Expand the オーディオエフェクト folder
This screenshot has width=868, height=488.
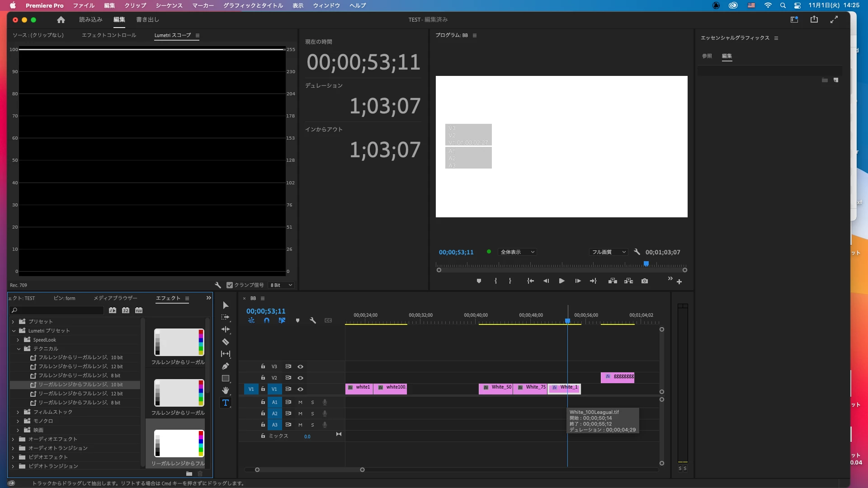click(13, 439)
